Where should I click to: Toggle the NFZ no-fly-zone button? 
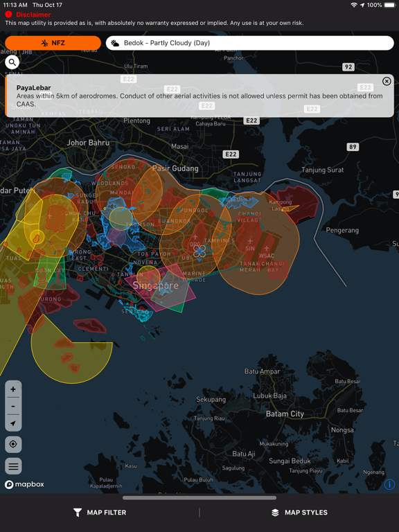[x=53, y=43]
